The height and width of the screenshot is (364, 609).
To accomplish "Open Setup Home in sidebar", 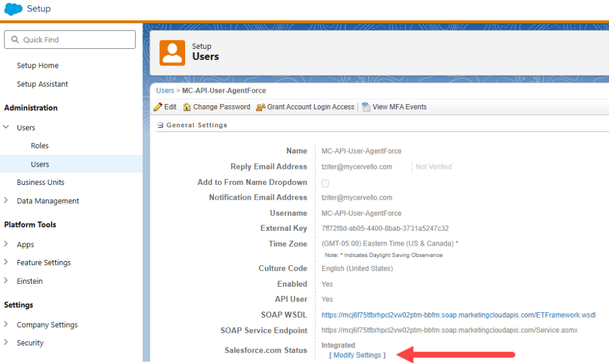I will pos(38,65).
